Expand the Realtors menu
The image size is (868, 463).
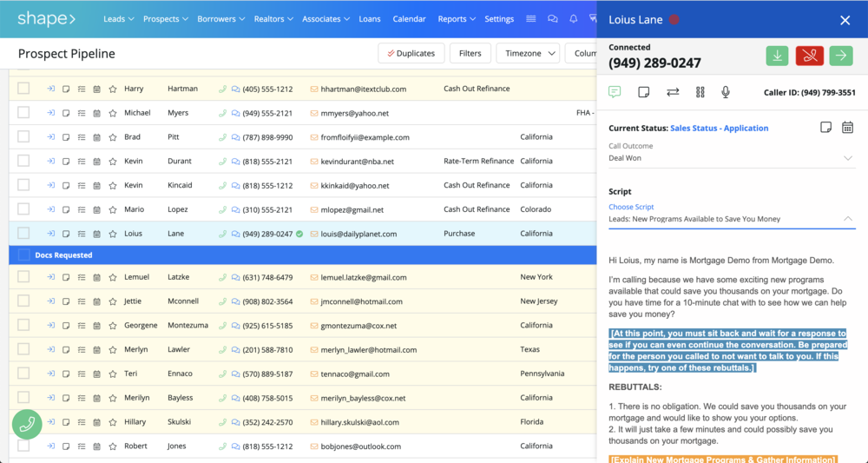[273, 19]
